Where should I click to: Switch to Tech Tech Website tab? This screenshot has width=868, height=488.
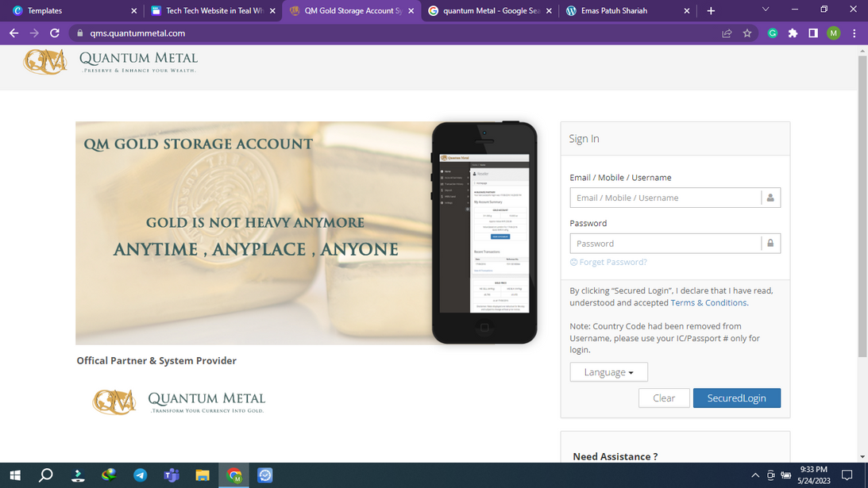pos(213,10)
